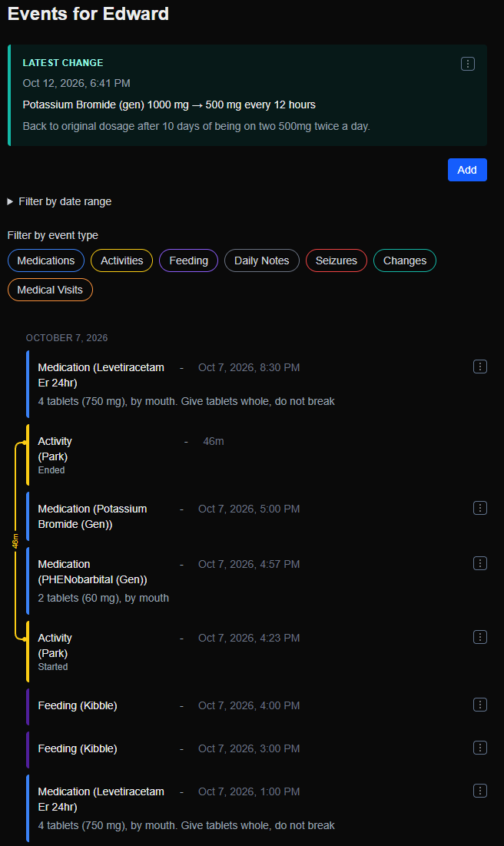The height and width of the screenshot is (846, 504).
Task: Open menu for Potassium Bromide 5:00 PM entry
Action: [480, 508]
